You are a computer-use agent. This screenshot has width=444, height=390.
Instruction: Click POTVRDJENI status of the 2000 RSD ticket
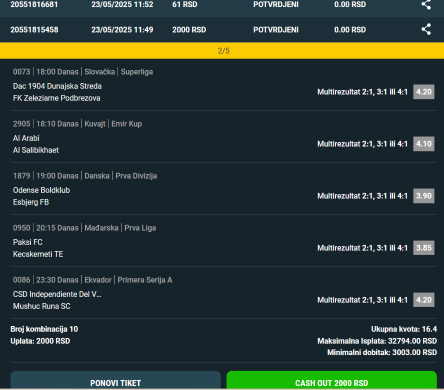276,30
